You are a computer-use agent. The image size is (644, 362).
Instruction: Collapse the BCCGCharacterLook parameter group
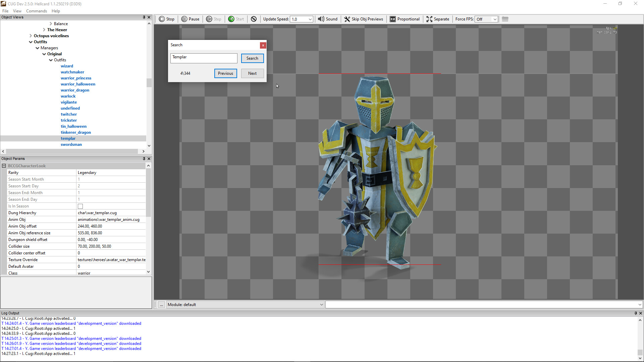[4, 166]
